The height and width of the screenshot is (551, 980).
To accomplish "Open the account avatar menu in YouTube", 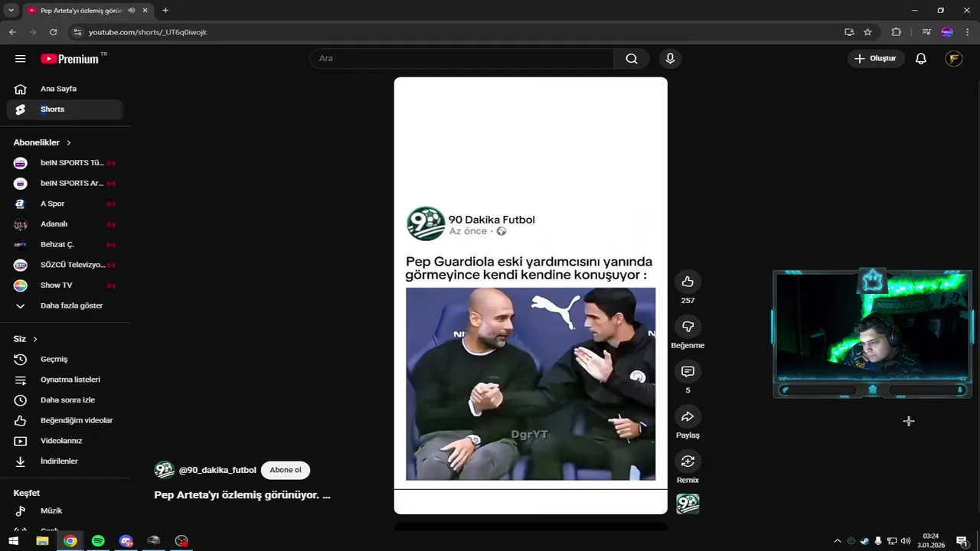I will click(x=953, y=59).
